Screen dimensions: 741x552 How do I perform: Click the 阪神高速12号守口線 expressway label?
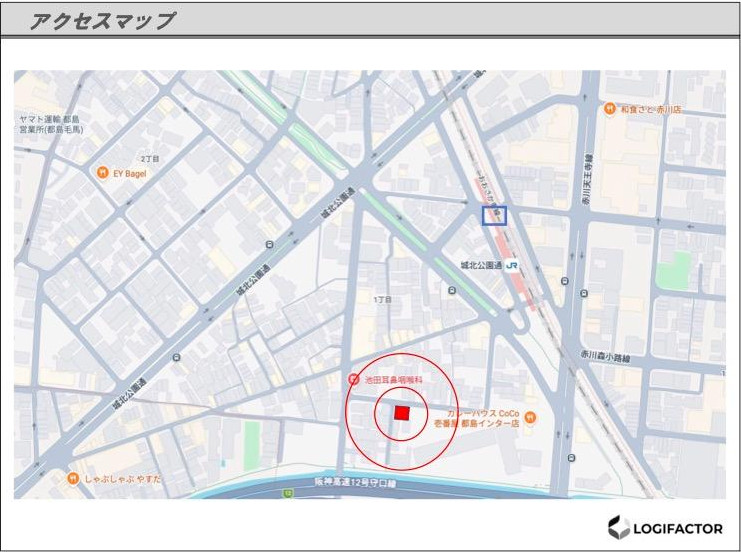click(x=355, y=483)
